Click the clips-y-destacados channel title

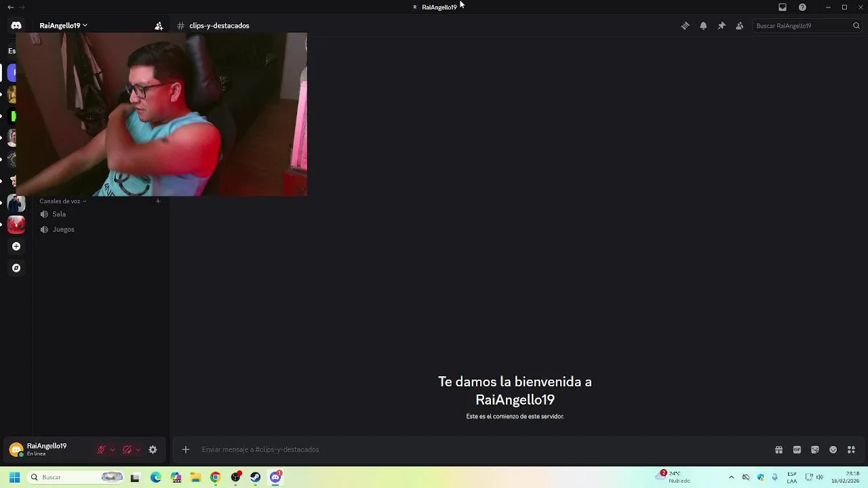click(219, 26)
